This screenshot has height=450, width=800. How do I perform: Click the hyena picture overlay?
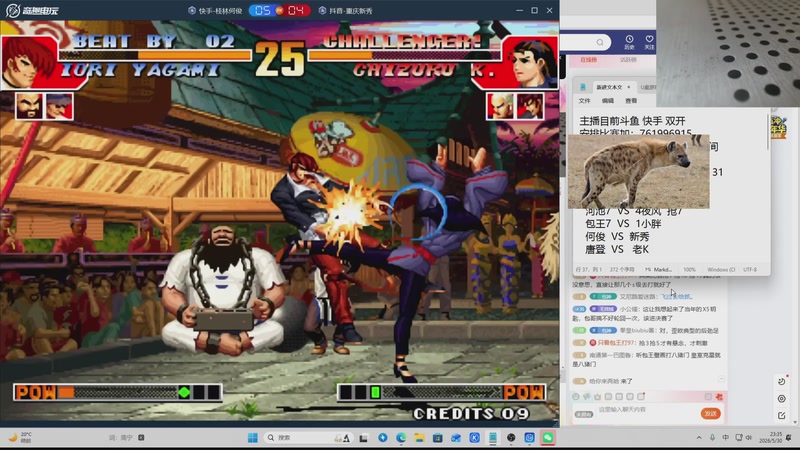(638, 171)
